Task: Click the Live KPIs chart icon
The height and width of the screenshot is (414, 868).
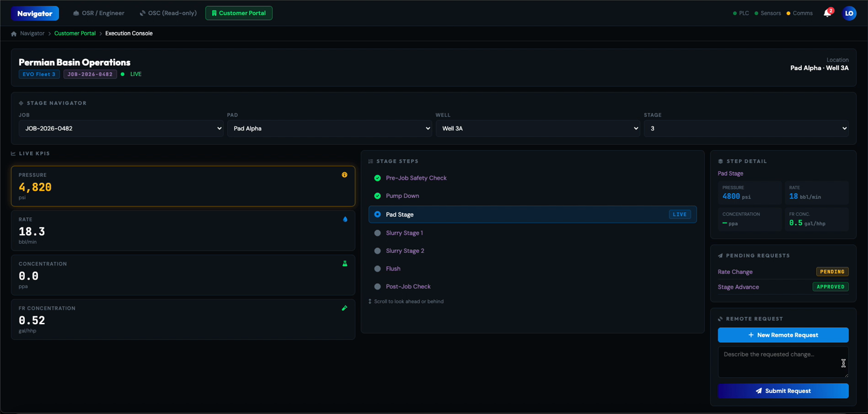Action: pos(13,154)
